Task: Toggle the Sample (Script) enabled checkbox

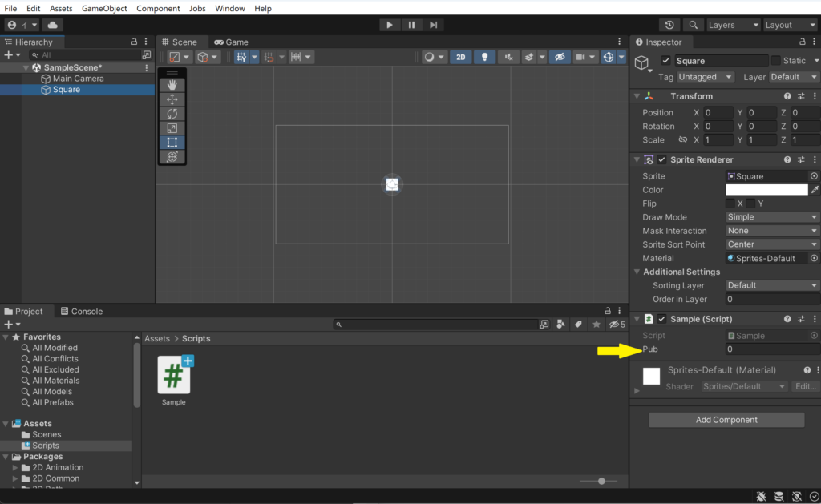Action: point(661,319)
